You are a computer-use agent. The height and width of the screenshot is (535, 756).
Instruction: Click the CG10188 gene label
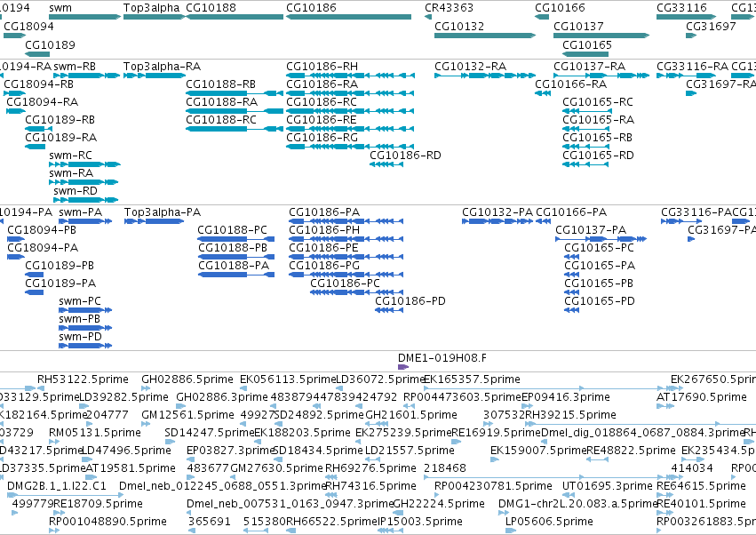[x=211, y=8]
